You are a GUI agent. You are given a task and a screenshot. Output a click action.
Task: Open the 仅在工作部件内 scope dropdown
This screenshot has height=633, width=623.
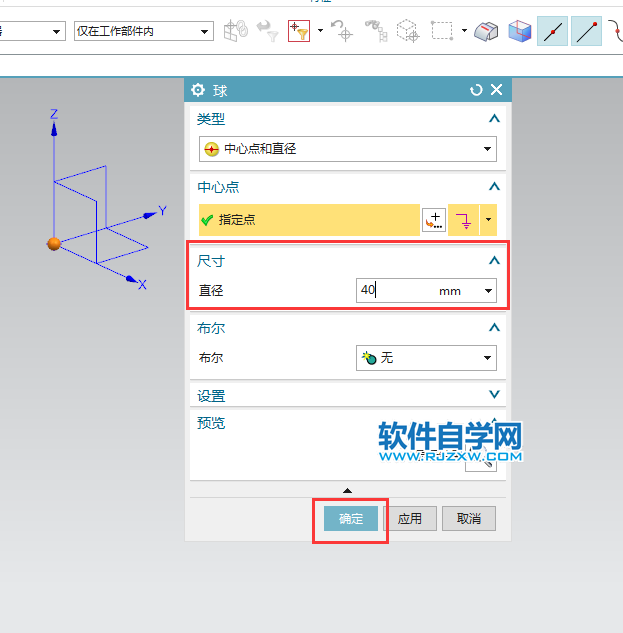click(x=144, y=31)
